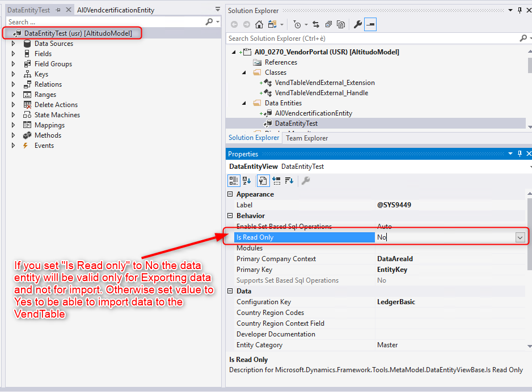Screen dimensions: 532x392
Task: Click the Home icon in Solution Explorer
Action: tap(259, 24)
